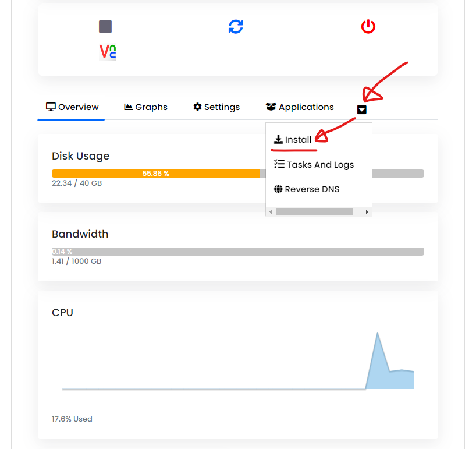Toggle the black dropdown arrow after Applications
This screenshot has width=476, height=449.
361,109
